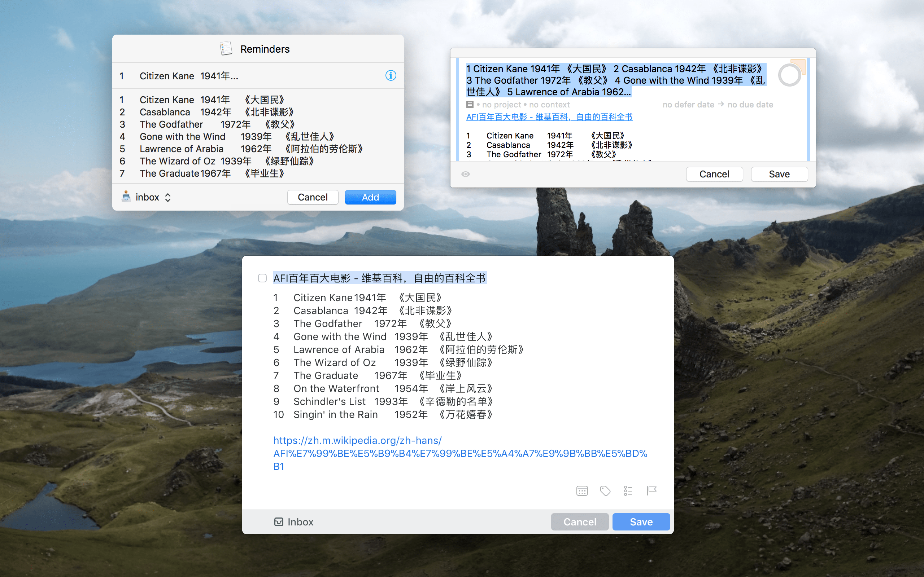The image size is (924, 577).
Task: Click the tag icon in Things
Action: [605, 490]
